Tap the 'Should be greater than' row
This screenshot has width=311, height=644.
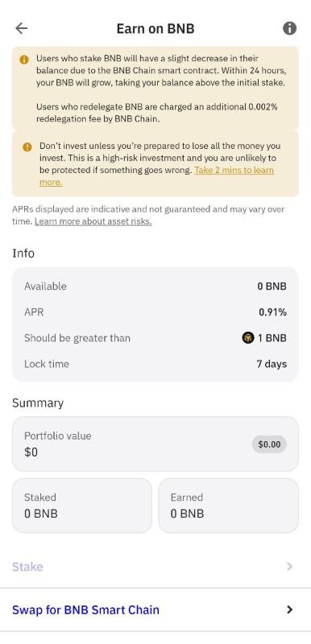[x=155, y=338]
